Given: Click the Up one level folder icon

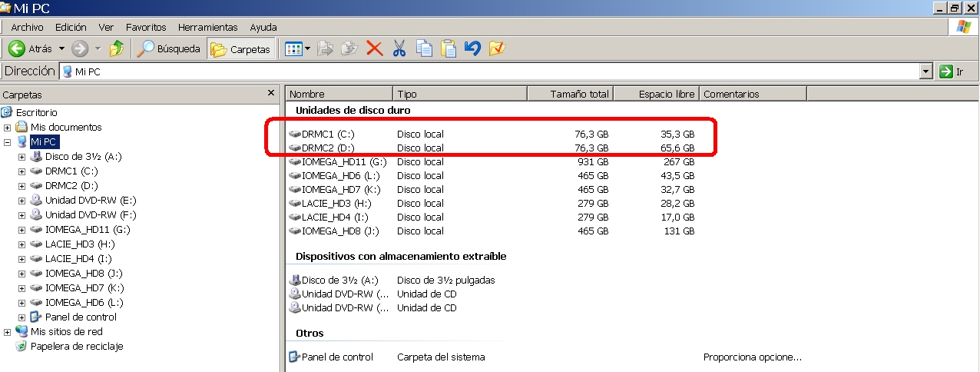Looking at the screenshot, I should (x=117, y=49).
